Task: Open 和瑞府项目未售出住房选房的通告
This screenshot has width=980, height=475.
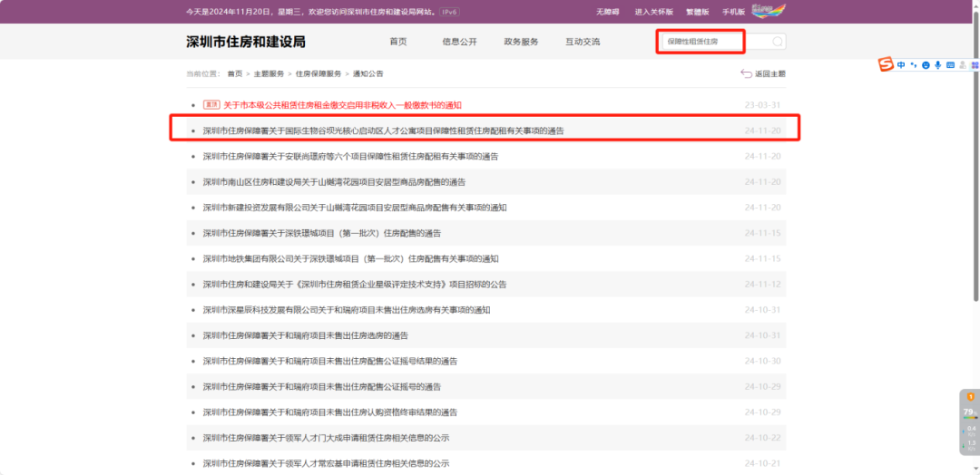Action: 306,335
